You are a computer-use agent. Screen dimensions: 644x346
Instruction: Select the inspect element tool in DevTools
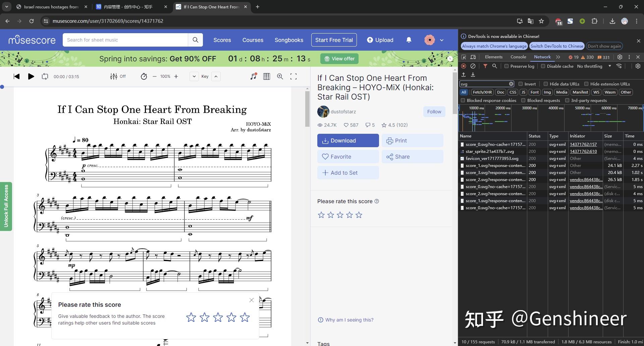point(464,57)
